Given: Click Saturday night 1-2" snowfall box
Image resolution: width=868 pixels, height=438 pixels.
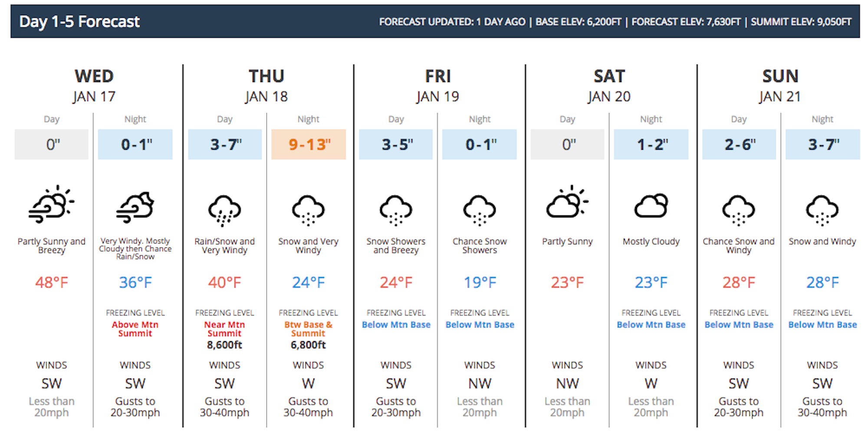Looking at the screenshot, I should tap(651, 145).
